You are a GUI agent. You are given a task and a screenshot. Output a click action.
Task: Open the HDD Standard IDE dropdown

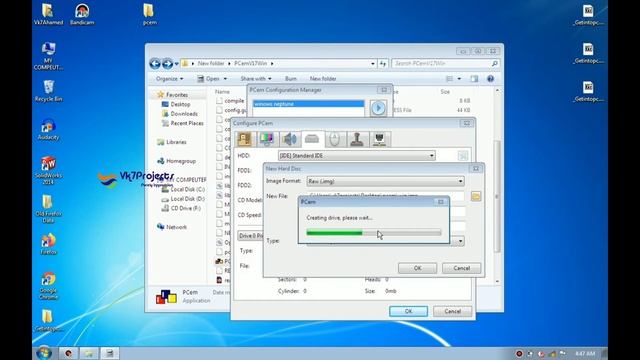click(x=356, y=156)
